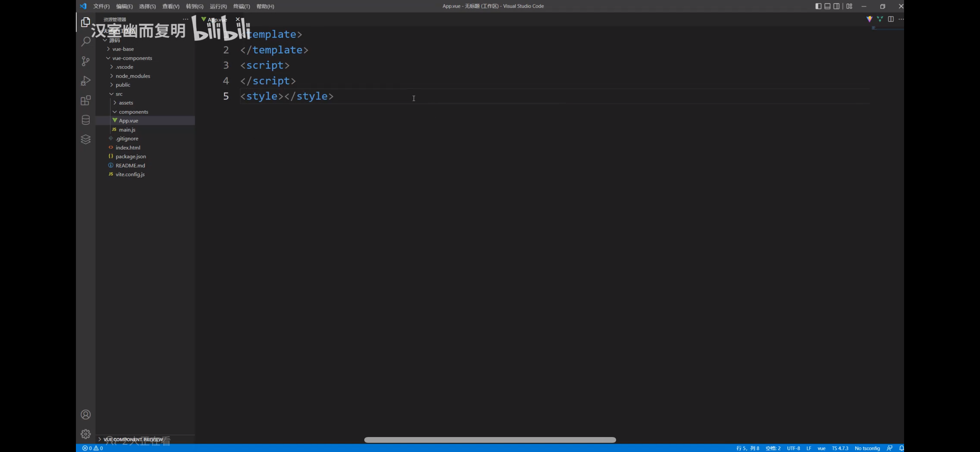Screen dimensions: 980x452
Task: Open the Extensions view
Action: click(x=86, y=100)
